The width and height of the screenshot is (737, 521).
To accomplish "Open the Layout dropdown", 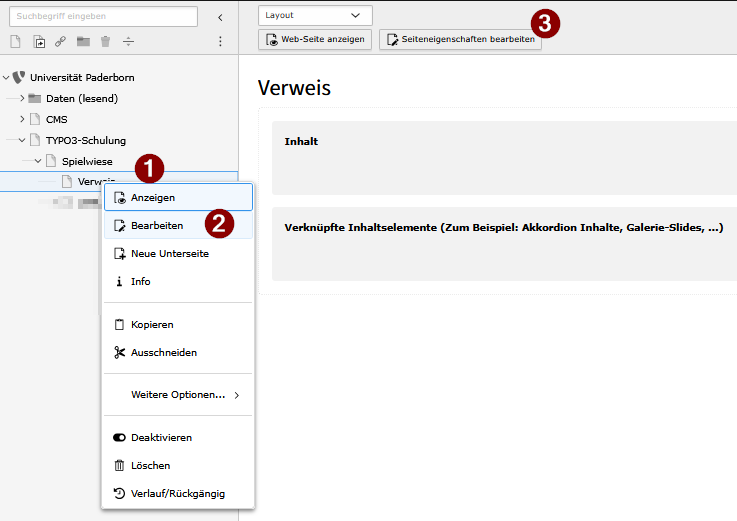I will [314, 15].
